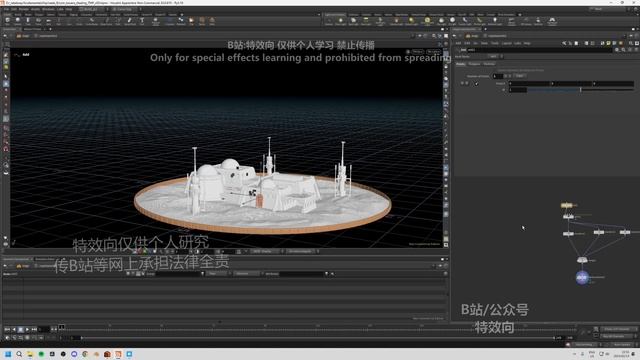
Task: Select the Spray Paint shelf tool
Action: (x=130, y=20)
